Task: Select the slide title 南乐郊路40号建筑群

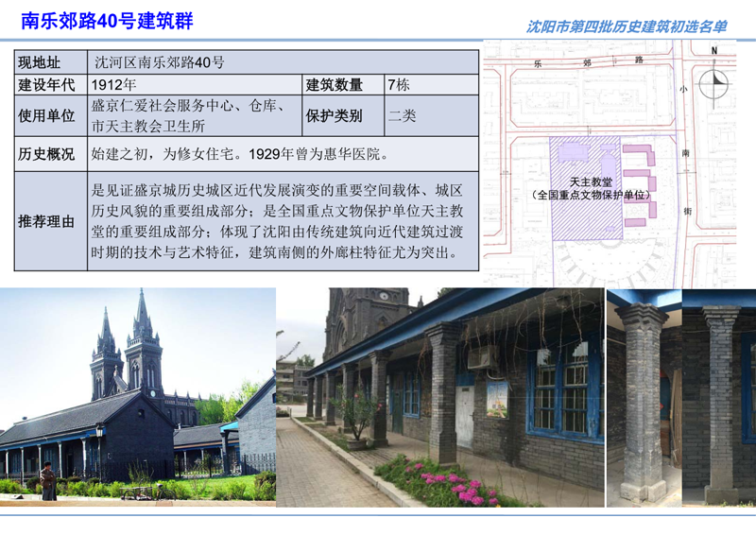Action: [x=107, y=21]
